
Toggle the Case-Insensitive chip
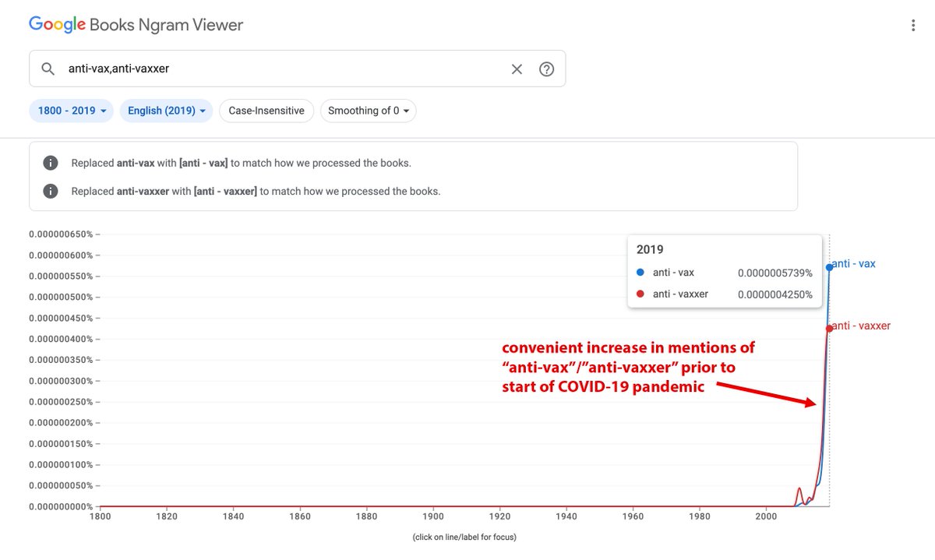coord(266,111)
